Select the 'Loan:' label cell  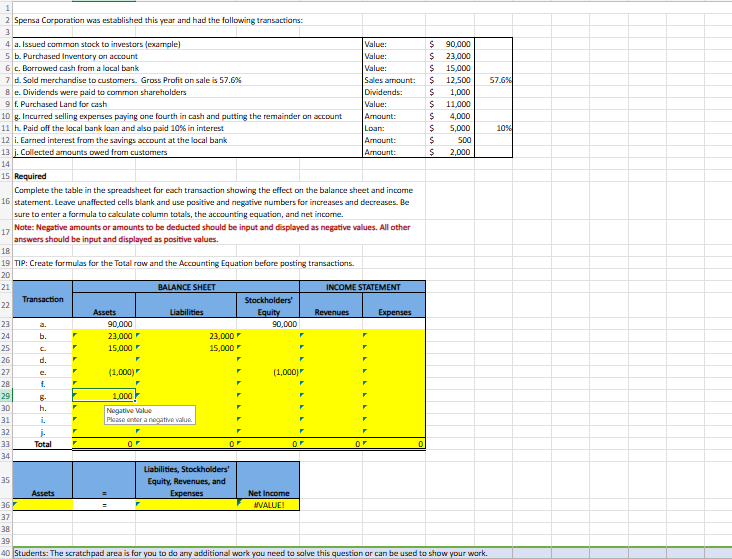pos(394,128)
